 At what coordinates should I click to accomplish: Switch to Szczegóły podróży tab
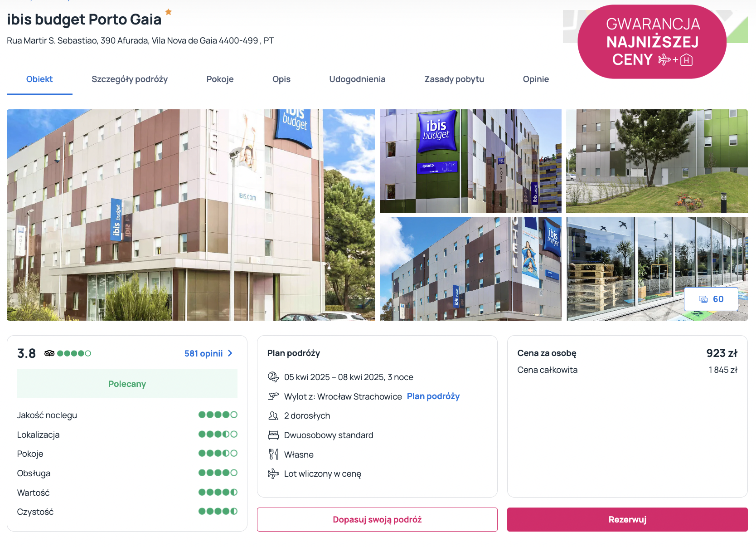click(x=130, y=79)
